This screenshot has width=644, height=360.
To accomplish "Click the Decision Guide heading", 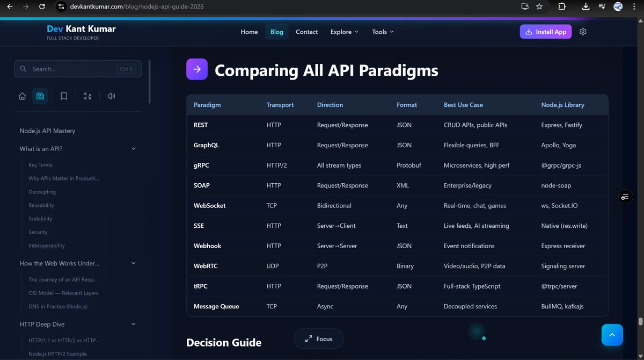I will pos(224,343).
